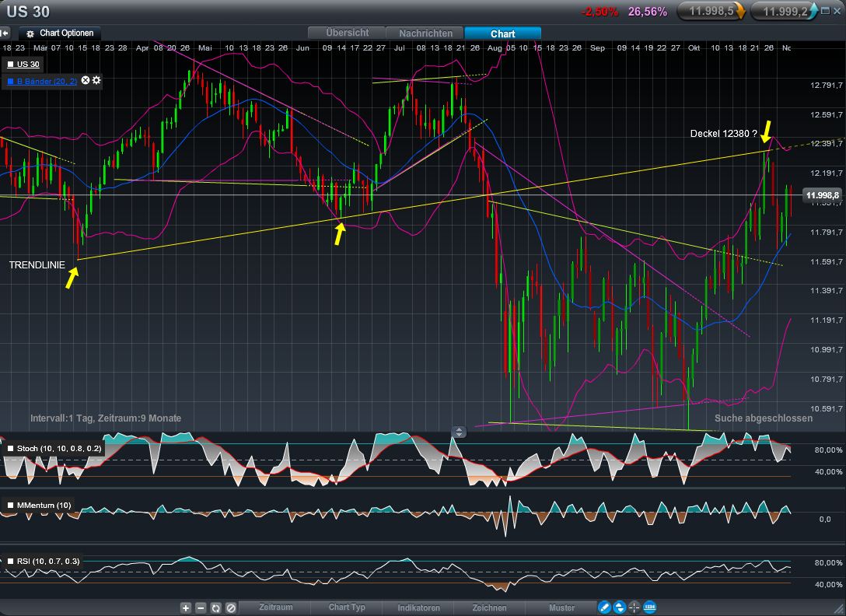The width and height of the screenshot is (846, 616).
Task: Toggle the Stoch (10, 10, 0.8, 0.2) indicator label
Action: point(59,449)
